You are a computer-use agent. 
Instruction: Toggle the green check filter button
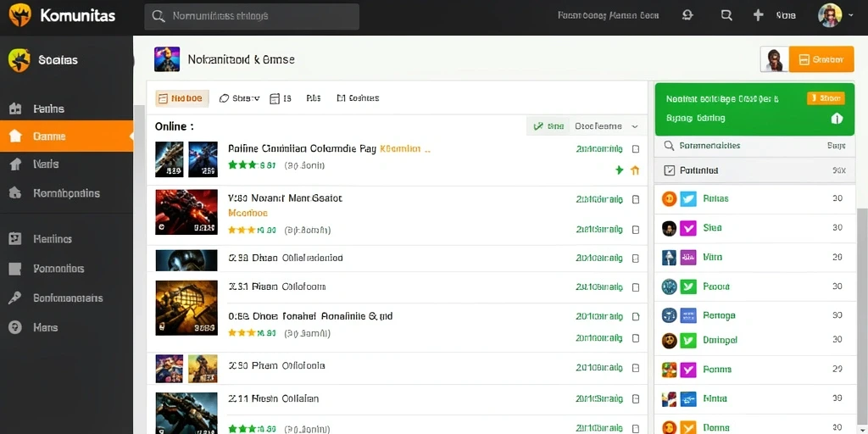(x=548, y=126)
